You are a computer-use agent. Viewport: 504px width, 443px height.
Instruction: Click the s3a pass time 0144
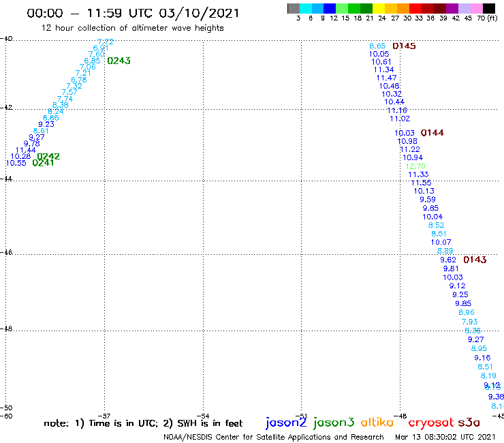point(432,132)
